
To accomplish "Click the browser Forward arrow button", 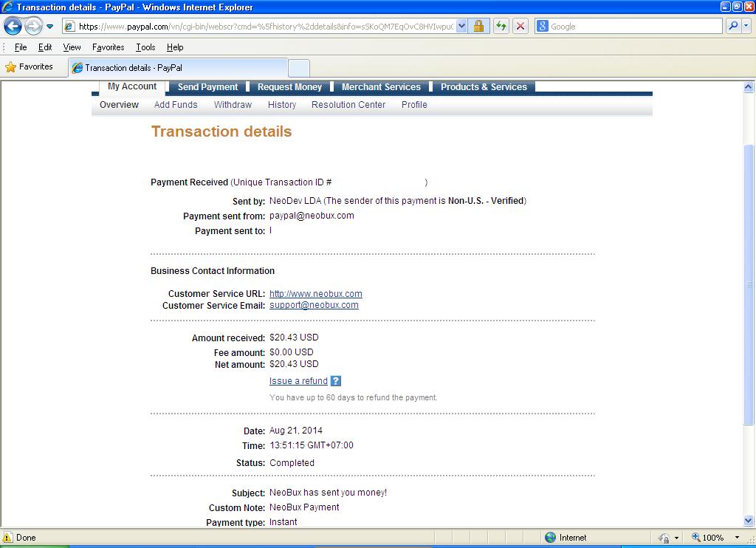I will (33, 26).
